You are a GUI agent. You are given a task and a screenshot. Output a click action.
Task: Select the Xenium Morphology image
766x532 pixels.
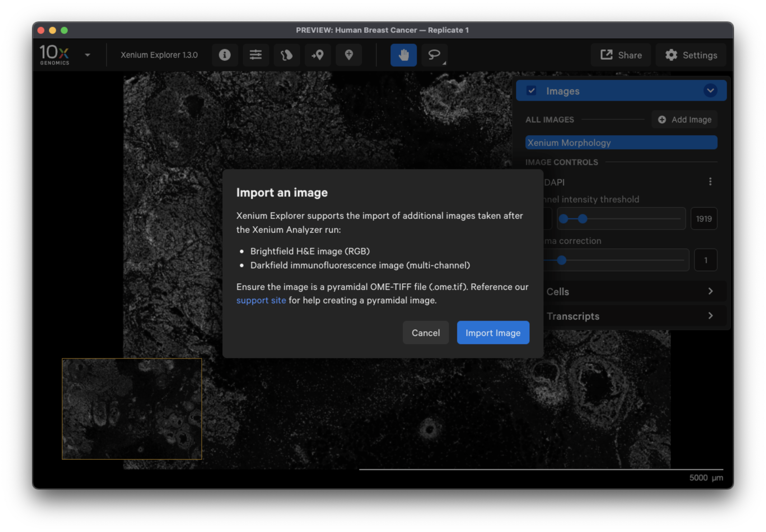tap(621, 143)
